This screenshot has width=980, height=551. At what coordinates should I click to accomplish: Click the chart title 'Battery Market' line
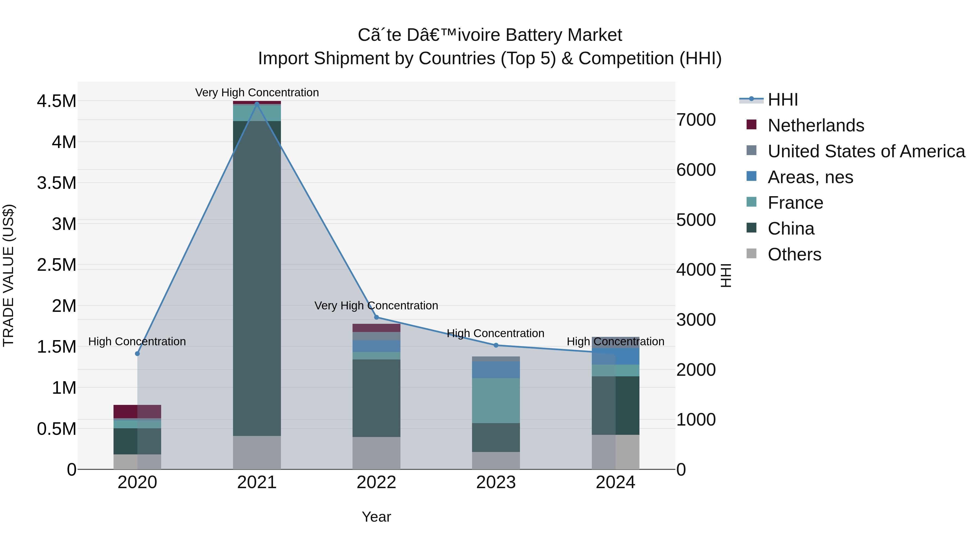(x=490, y=35)
